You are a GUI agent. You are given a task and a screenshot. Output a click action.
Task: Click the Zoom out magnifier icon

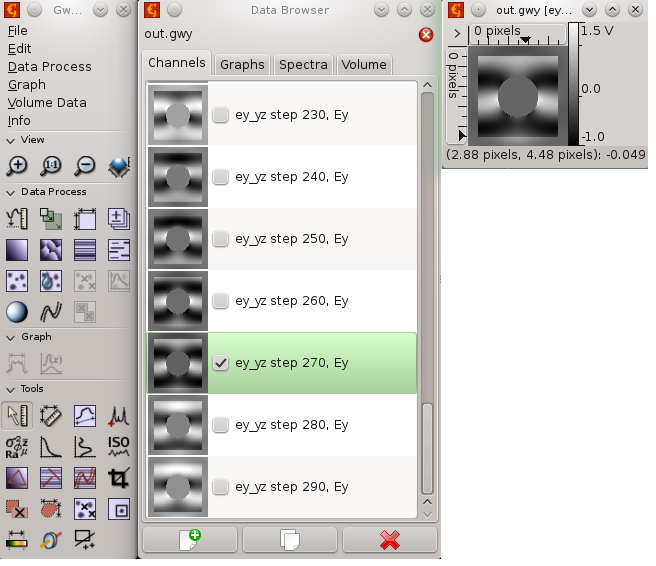click(85, 166)
